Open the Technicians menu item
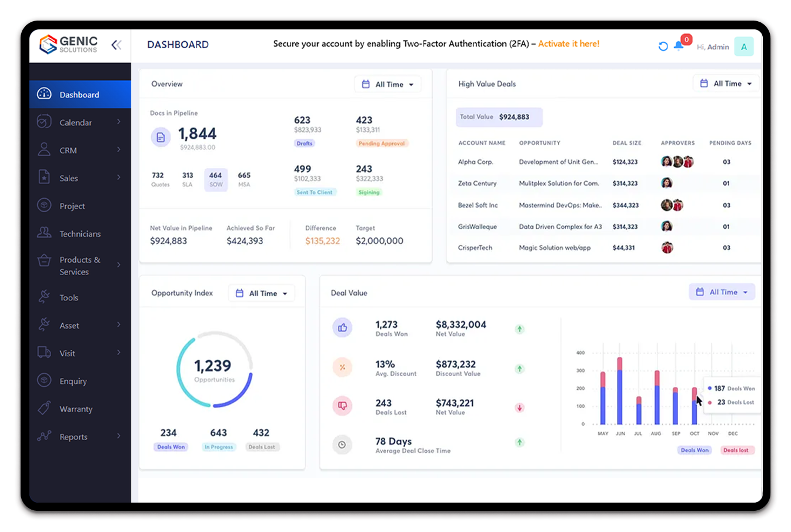The image size is (791, 532). [x=80, y=234]
